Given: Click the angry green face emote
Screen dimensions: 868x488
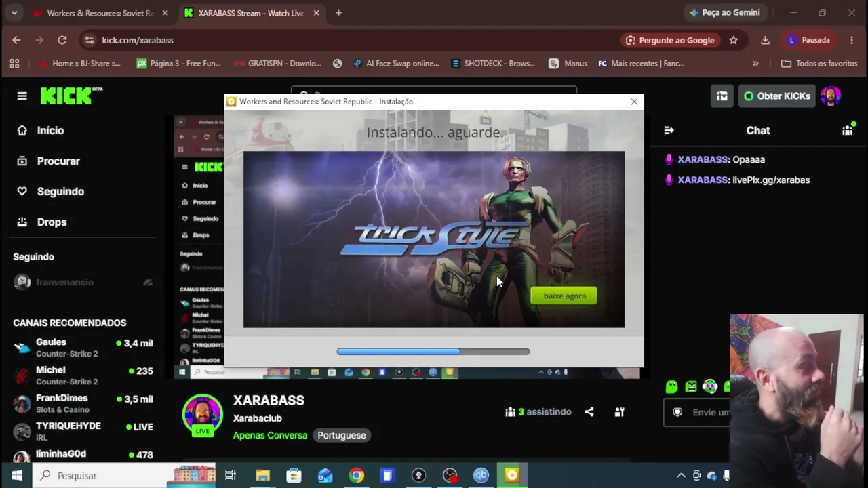Looking at the screenshot, I should coord(691,386).
